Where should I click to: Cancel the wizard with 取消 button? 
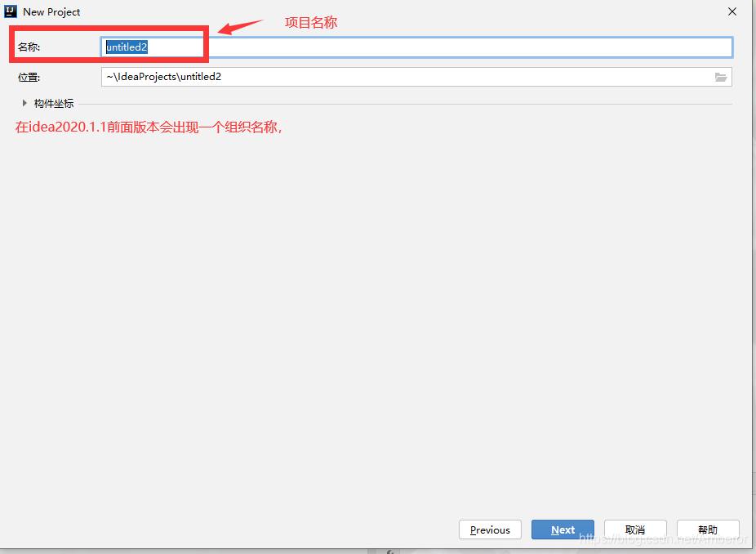point(635,529)
